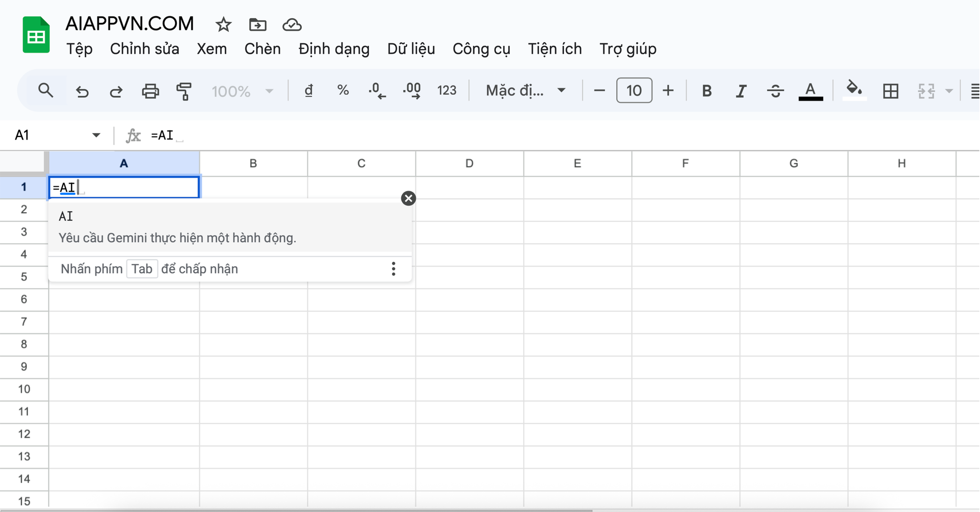This screenshot has width=980, height=512.
Task: Click the Tab key hint in the popup
Action: click(x=142, y=269)
